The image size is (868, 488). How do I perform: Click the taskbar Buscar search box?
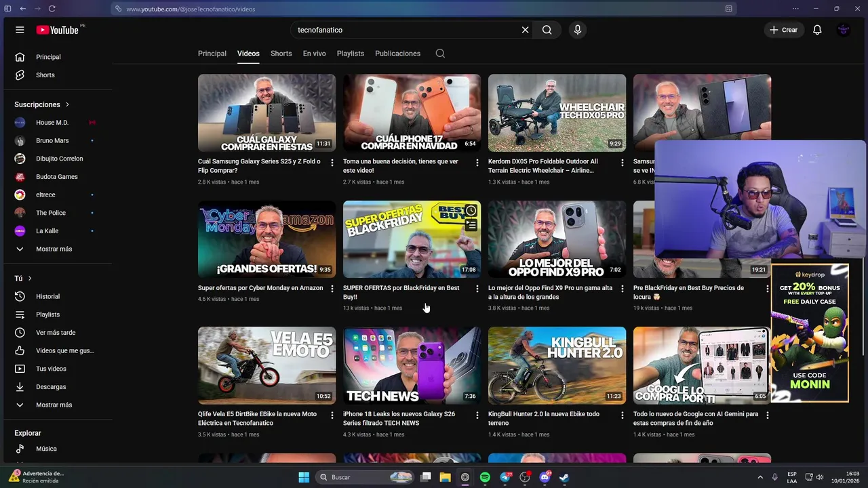pyautogui.click(x=366, y=477)
